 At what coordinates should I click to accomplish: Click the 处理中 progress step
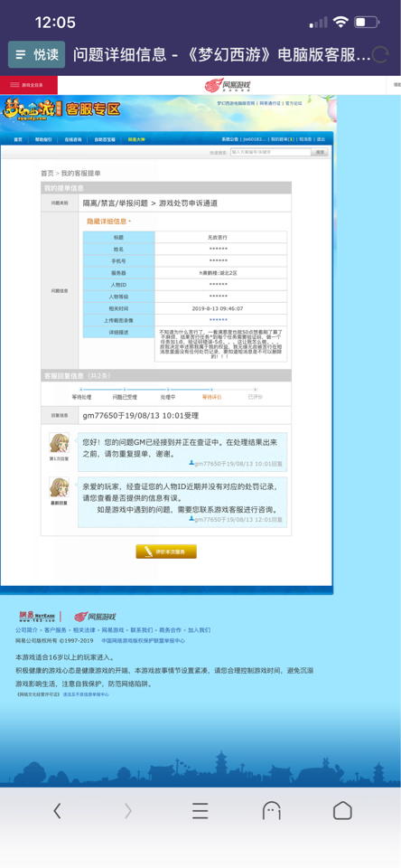point(168,397)
